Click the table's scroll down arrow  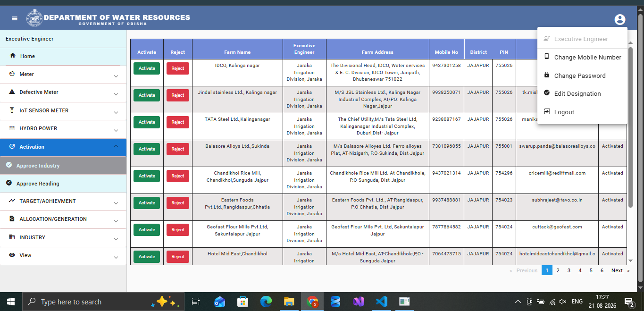631,261
